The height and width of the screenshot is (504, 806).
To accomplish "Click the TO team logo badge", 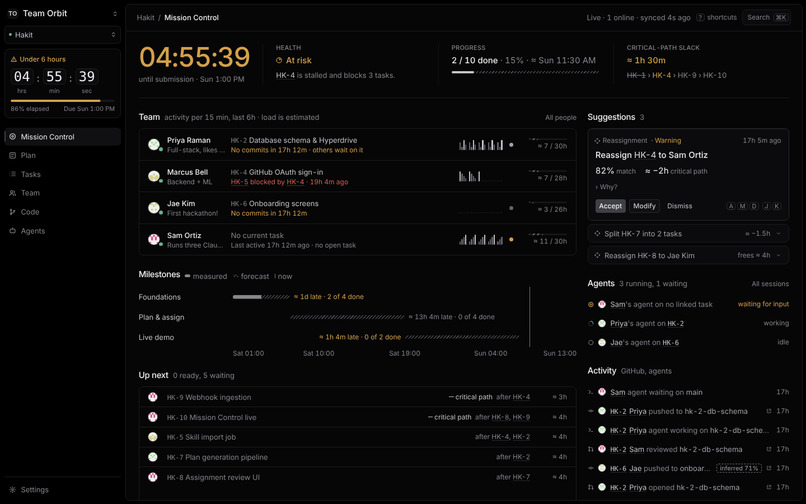I will (x=13, y=13).
